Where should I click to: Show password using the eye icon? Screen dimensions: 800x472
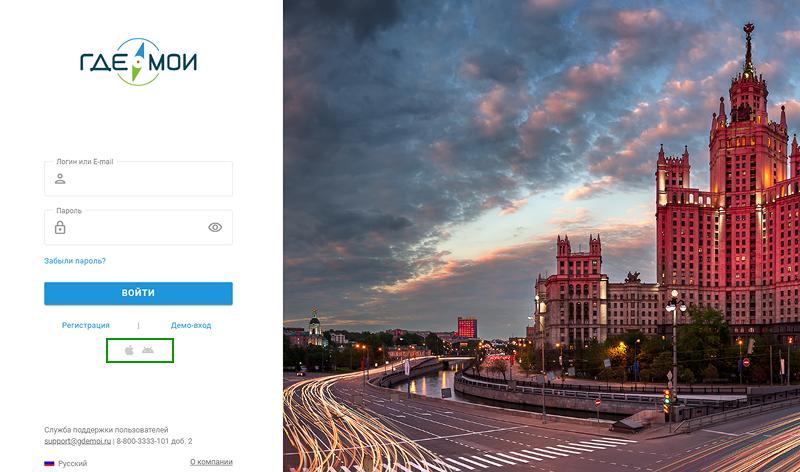coord(215,227)
